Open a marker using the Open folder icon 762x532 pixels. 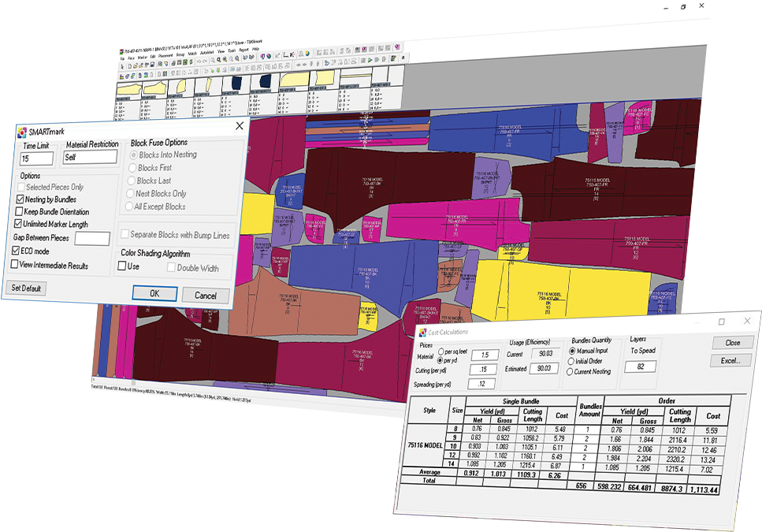click(135, 65)
